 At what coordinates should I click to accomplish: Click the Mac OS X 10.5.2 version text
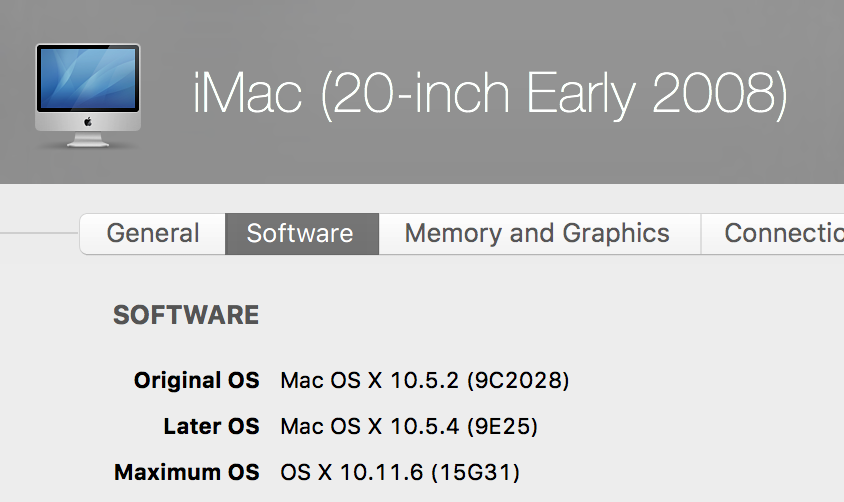click(370, 380)
